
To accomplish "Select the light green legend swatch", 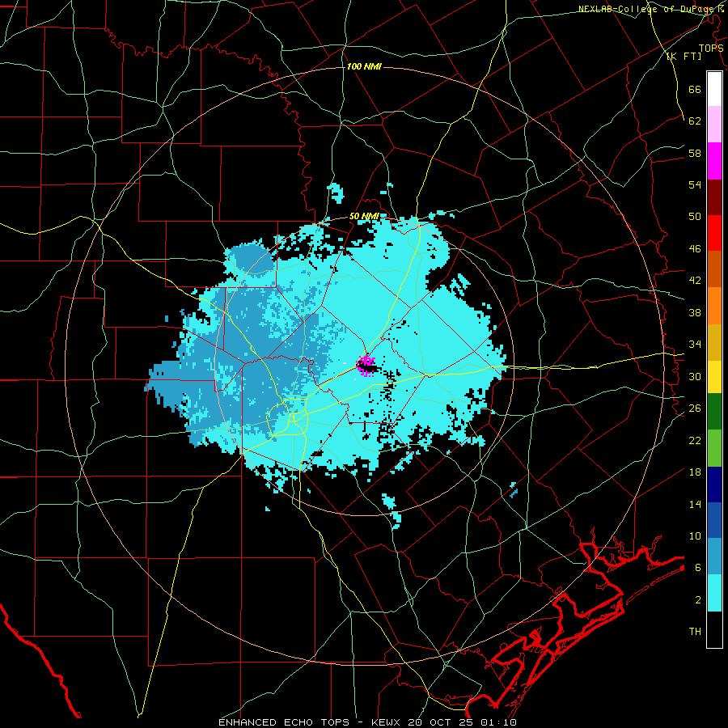I will (714, 448).
